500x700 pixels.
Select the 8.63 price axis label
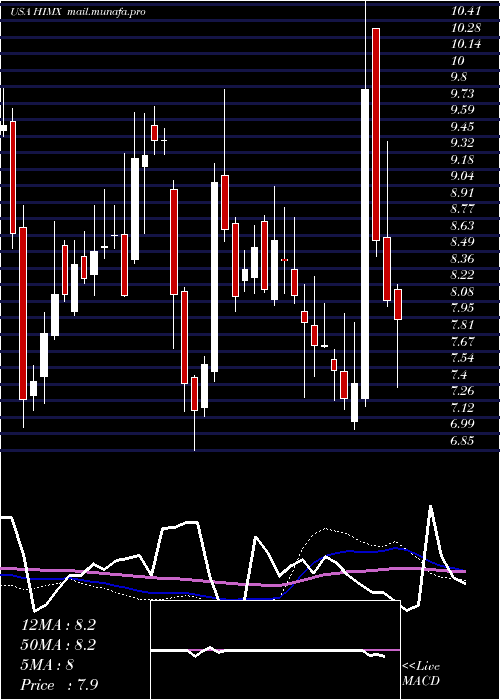coord(463,226)
